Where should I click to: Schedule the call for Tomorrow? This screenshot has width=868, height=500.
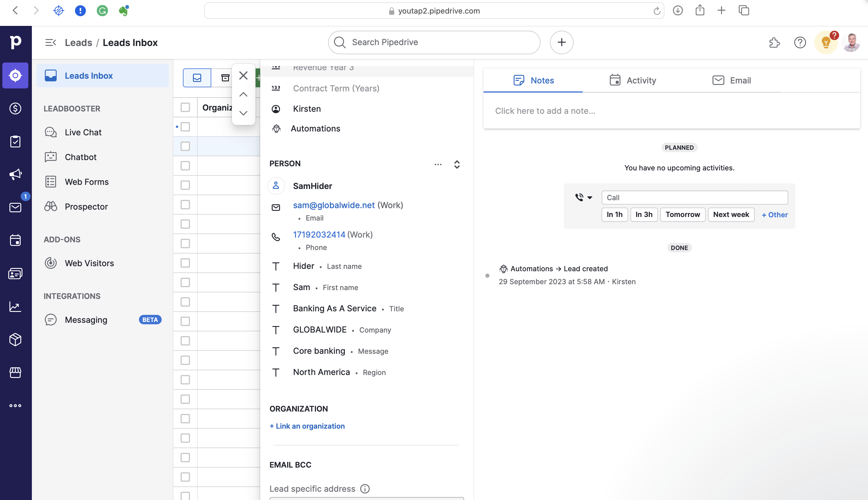point(682,215)
